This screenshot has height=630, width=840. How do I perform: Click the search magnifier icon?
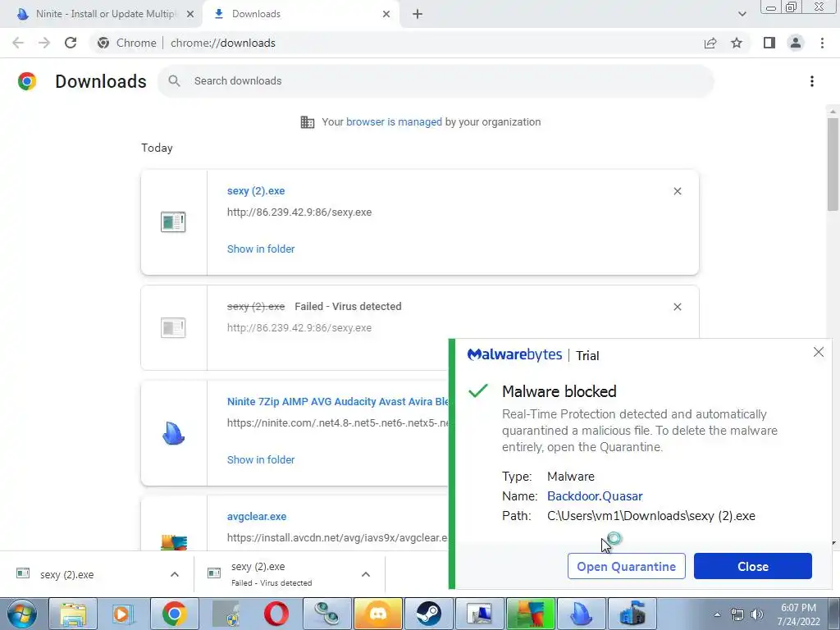click(x=174, y=81)
